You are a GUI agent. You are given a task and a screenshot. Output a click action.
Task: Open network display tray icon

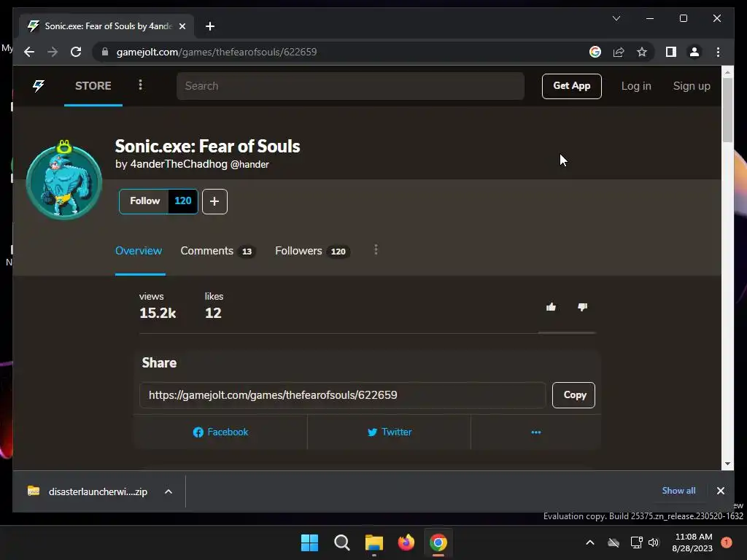point(636,542)
